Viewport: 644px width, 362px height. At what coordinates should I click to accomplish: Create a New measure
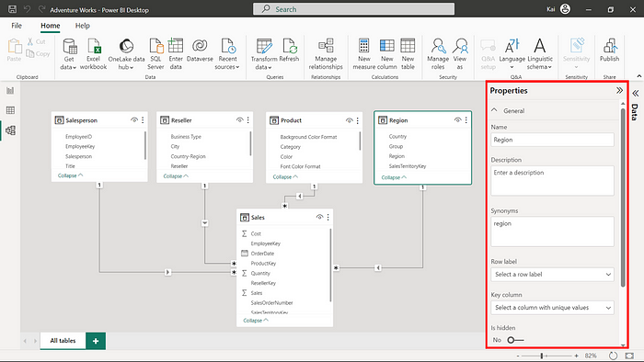pyautogui.click(x=364, y=53)
